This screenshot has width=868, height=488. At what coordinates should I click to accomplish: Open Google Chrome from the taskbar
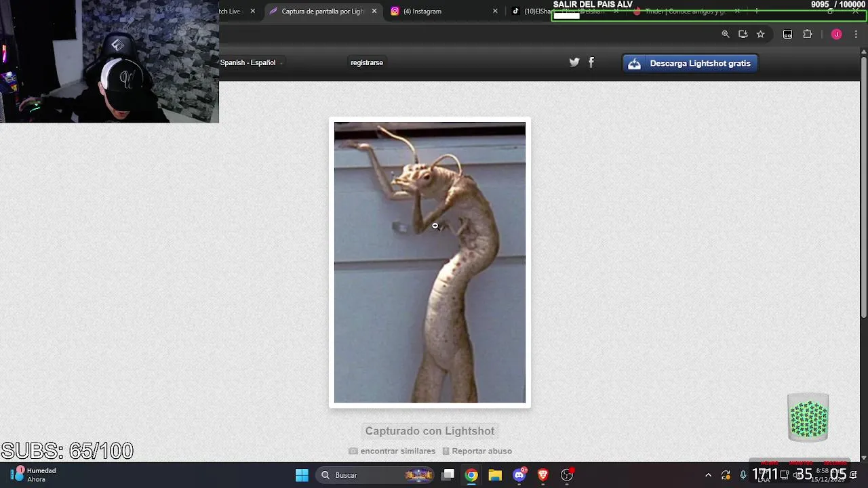point(471,475)
